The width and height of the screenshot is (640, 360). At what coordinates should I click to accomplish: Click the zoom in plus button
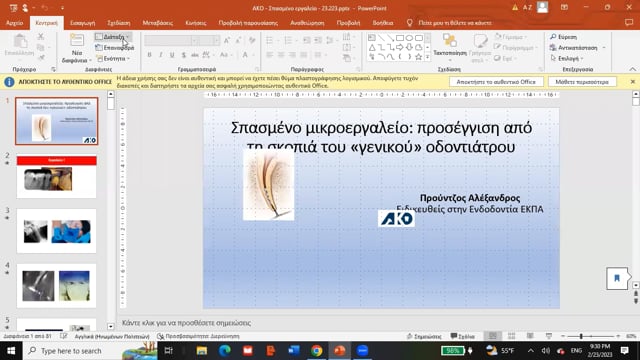(618, 336)
